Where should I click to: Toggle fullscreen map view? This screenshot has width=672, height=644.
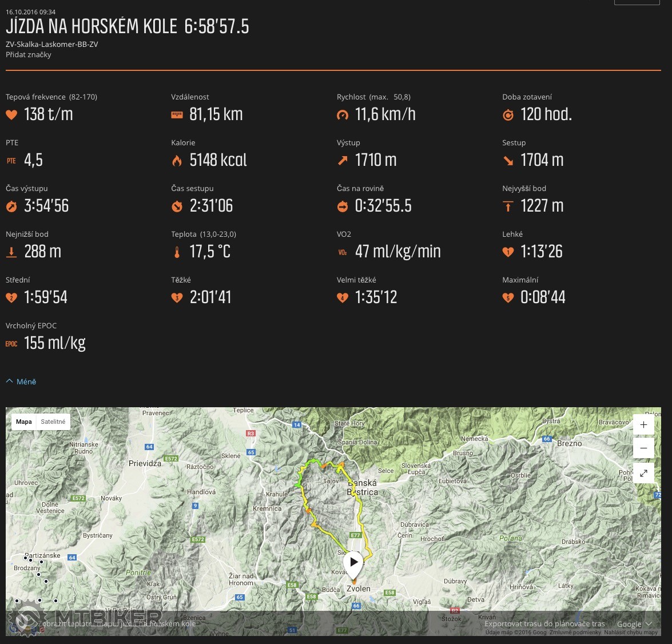pyautogui.click(x=643, y=473)
